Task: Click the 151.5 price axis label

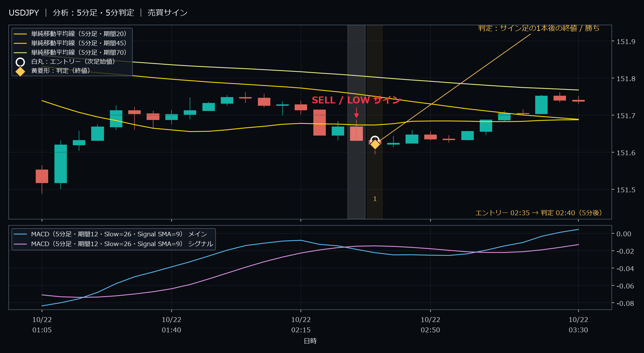Action: 626,190
